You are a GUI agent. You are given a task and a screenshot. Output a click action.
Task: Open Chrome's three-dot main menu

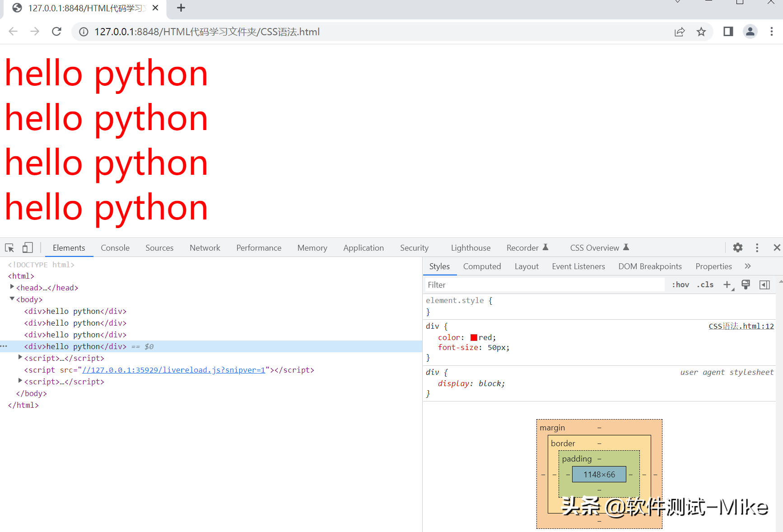[772, 32]
